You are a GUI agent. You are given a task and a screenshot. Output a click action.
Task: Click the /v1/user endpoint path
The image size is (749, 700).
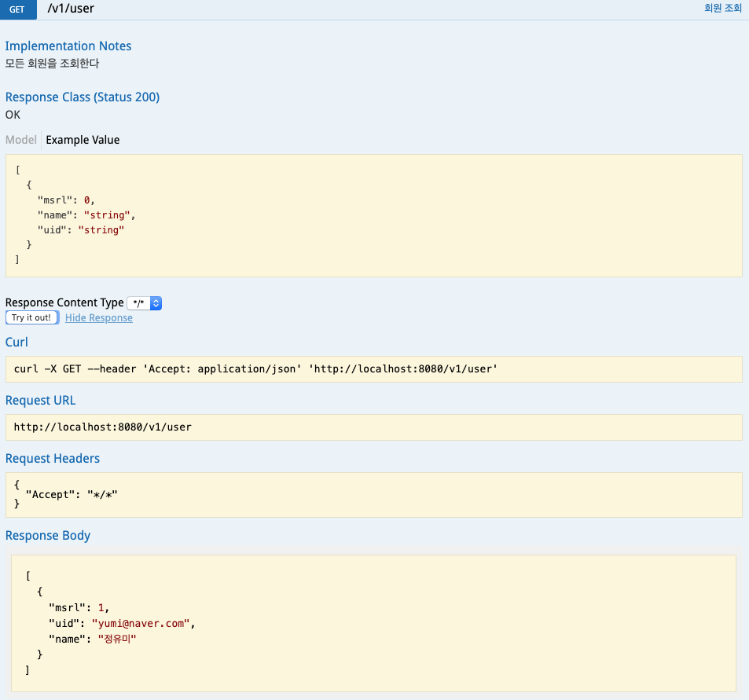click(x=71, y=8)
